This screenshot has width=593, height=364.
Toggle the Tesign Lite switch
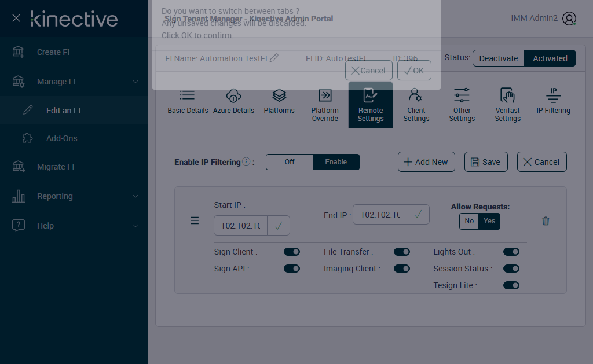[x=511, y=285]
